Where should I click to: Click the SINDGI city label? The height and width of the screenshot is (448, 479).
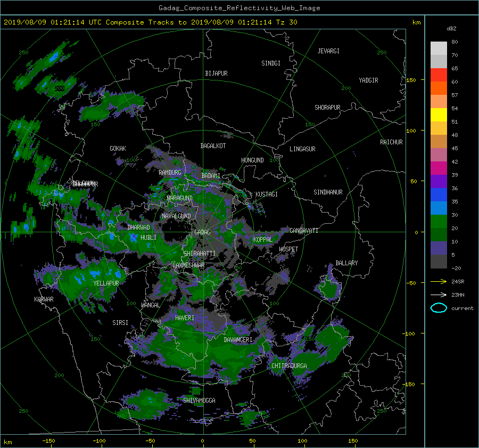pos(271,63)
